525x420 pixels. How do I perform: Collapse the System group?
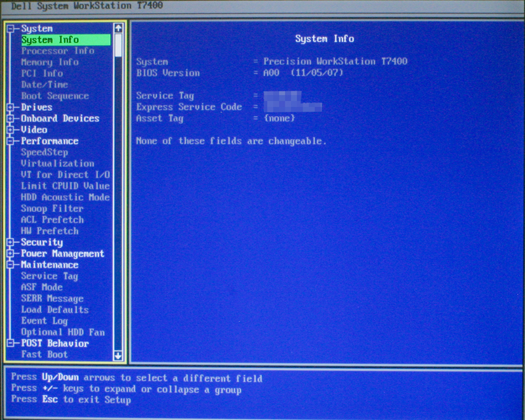tap(10, 28)
